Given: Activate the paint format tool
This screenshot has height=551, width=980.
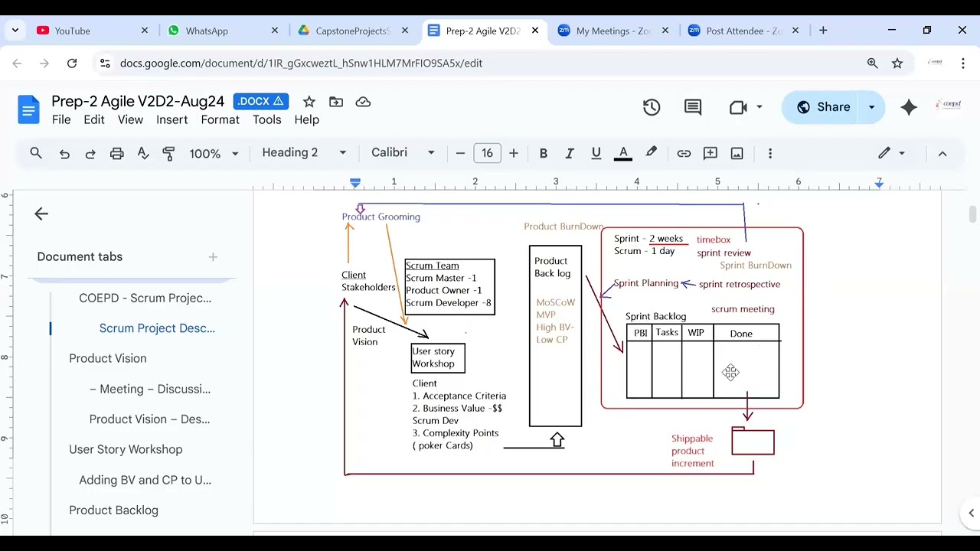Looking at the screenshot, I should (168, 154).
